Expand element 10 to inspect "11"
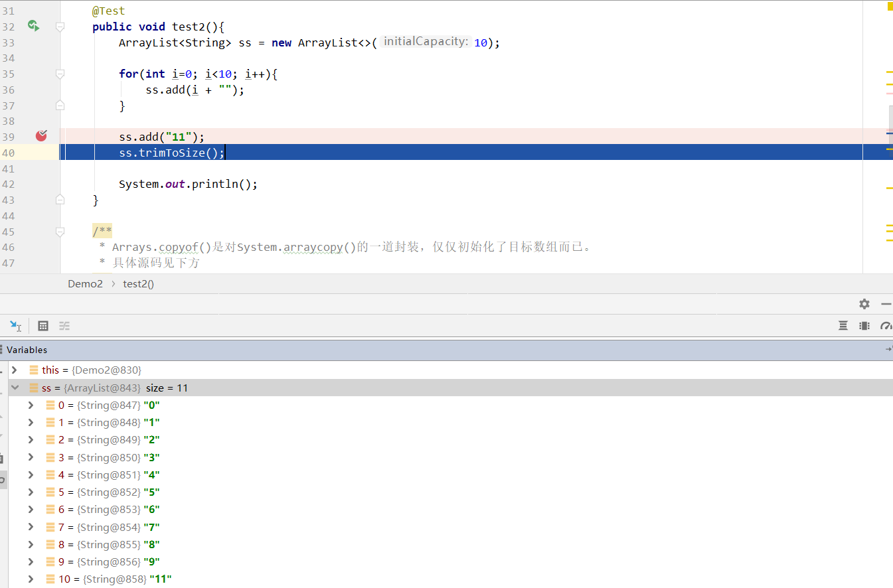 pyautogui.click(x=31, y=579)
